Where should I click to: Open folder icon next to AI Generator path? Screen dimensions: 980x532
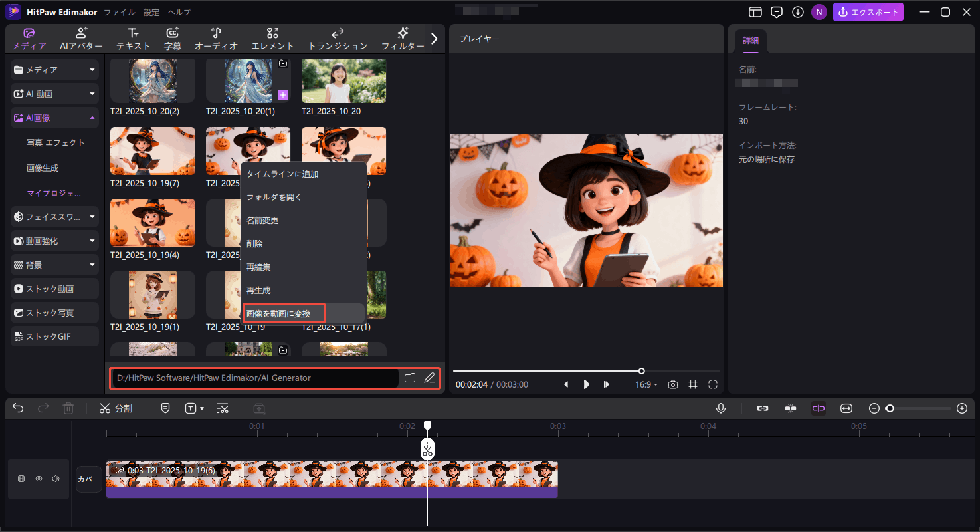coord(410,378)
